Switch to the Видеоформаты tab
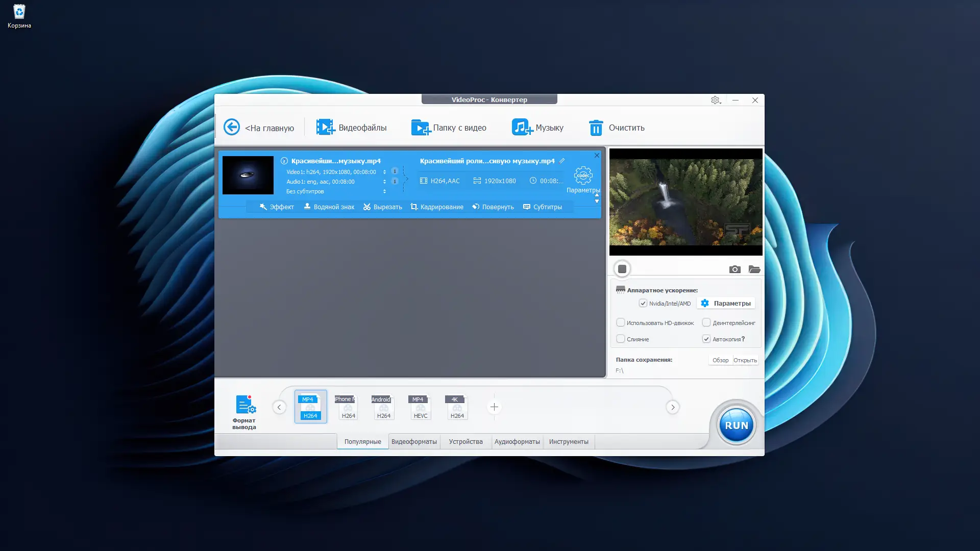The image size is (980, 551). pos(414,442)
